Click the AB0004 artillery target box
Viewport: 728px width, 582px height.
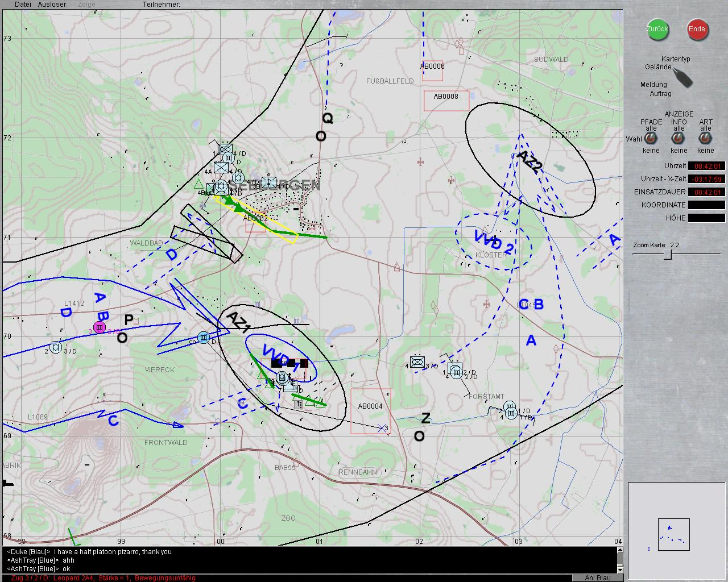tap(370, 410)
